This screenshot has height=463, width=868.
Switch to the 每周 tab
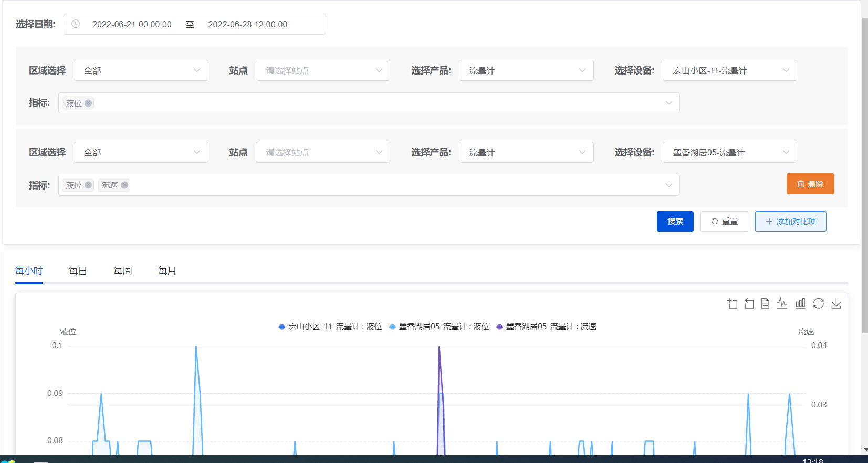[x=123, y=271]
